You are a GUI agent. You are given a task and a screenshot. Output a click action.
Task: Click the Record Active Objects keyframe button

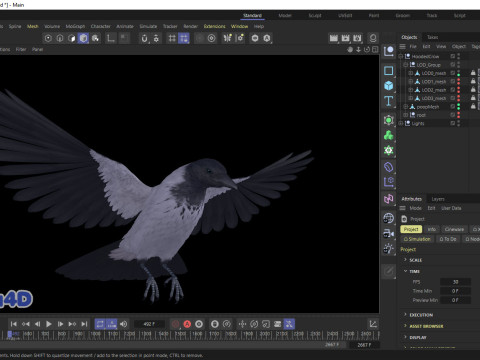(x=175, y=324)
